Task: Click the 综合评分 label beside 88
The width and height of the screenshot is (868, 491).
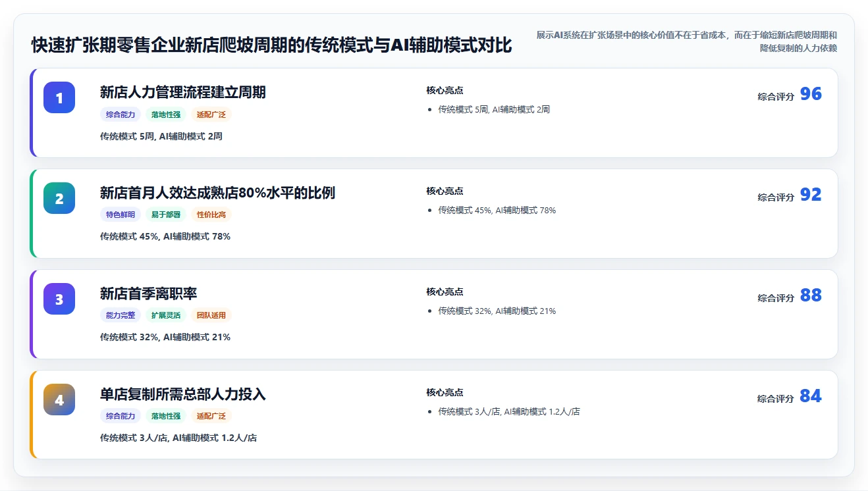Action: (x=776, y=298)
